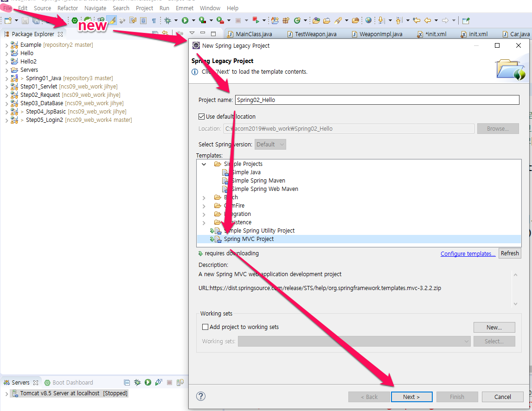
Task: Open the Run button dropdown arrow
Action: click(193, 21)
